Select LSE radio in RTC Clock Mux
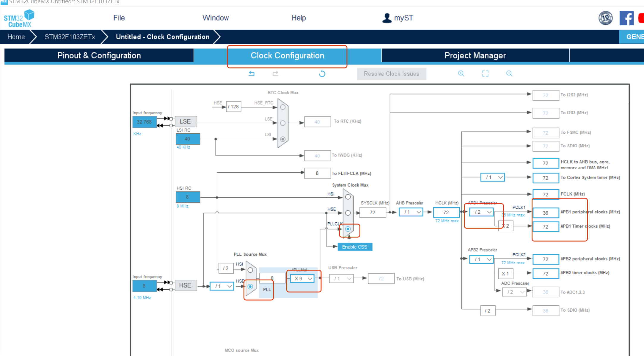The width and height of the screenshot is (644, 356). [x=283, y=123]
